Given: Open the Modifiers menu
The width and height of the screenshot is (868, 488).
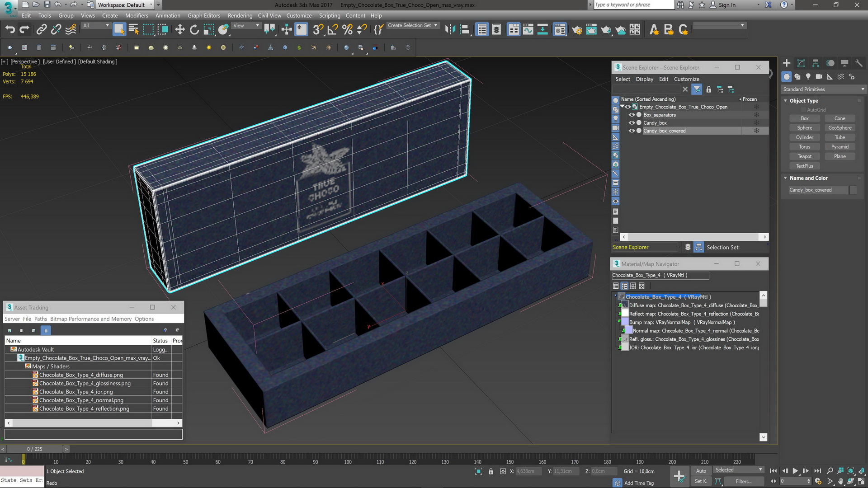Looking at the screenshot, I should [137, 15].
